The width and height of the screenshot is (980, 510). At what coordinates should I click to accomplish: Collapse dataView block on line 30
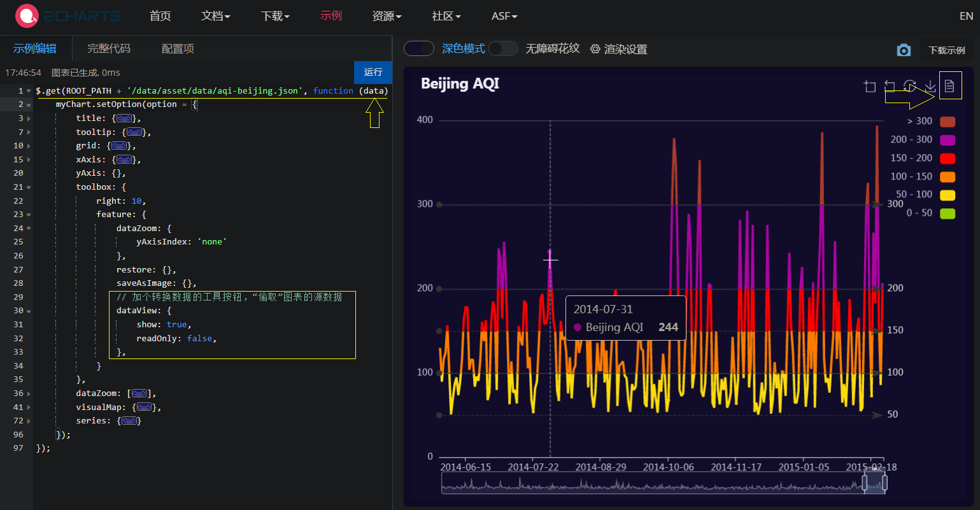click(x=29, y=311)
